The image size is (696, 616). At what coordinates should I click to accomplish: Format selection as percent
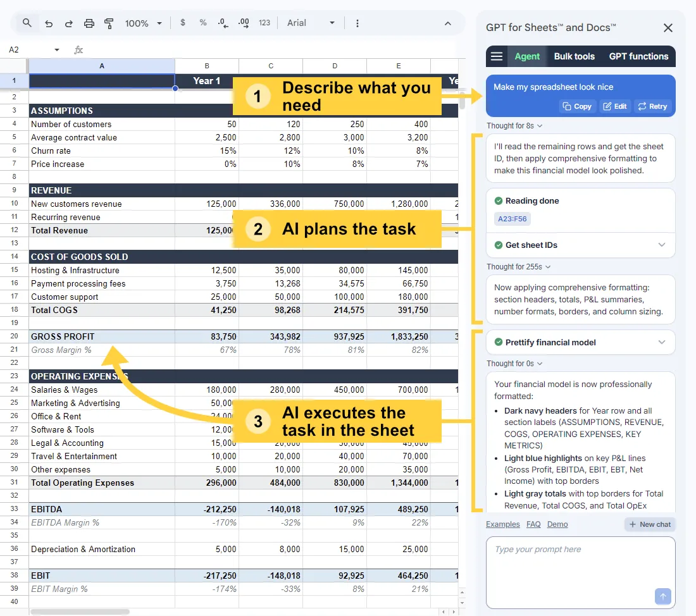[202, 23]
